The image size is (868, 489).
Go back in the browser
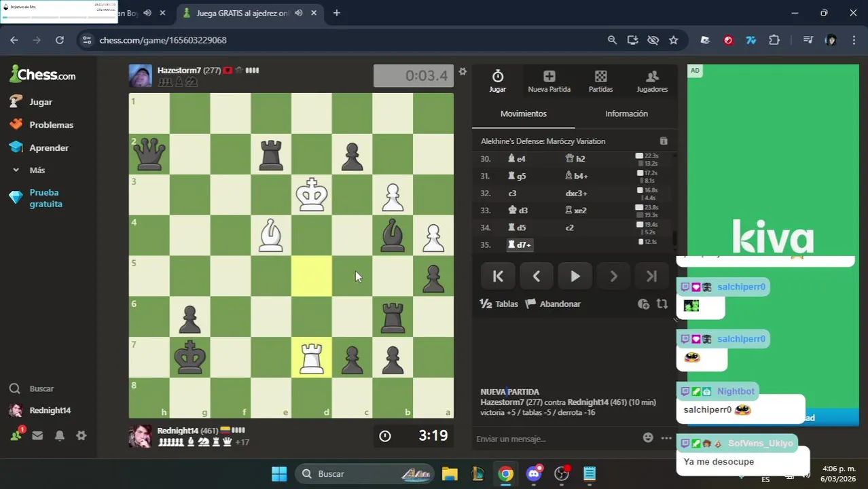click(x=14, y=40)
